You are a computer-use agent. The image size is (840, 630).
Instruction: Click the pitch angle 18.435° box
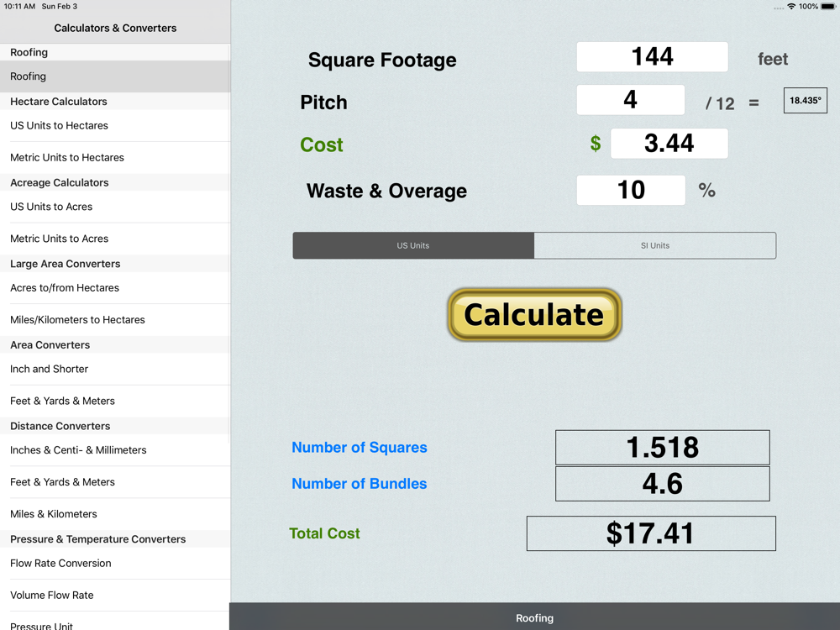click(806, 100)
